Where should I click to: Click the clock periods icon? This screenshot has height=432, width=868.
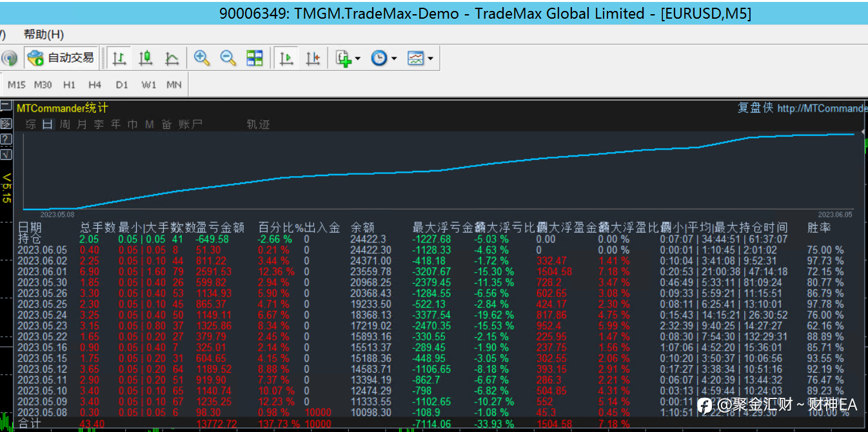(379, 58)
